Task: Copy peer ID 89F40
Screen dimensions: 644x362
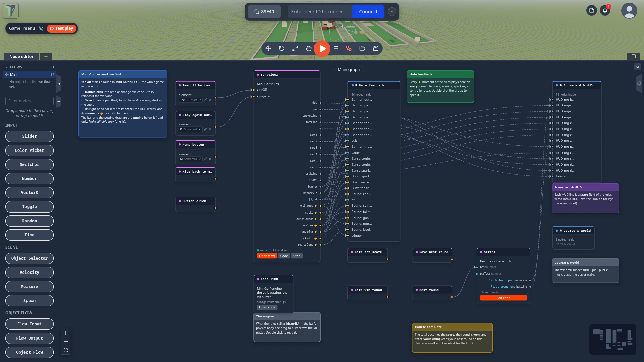Action: click(x=264, y=12)
